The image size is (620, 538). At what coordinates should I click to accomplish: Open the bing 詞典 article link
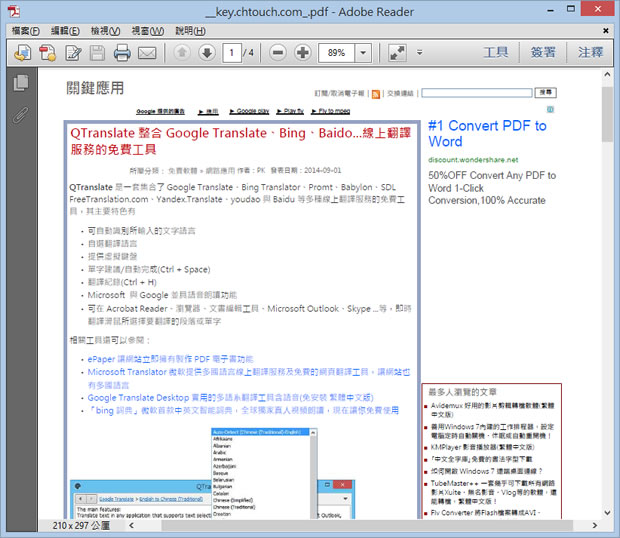point(243,410)
